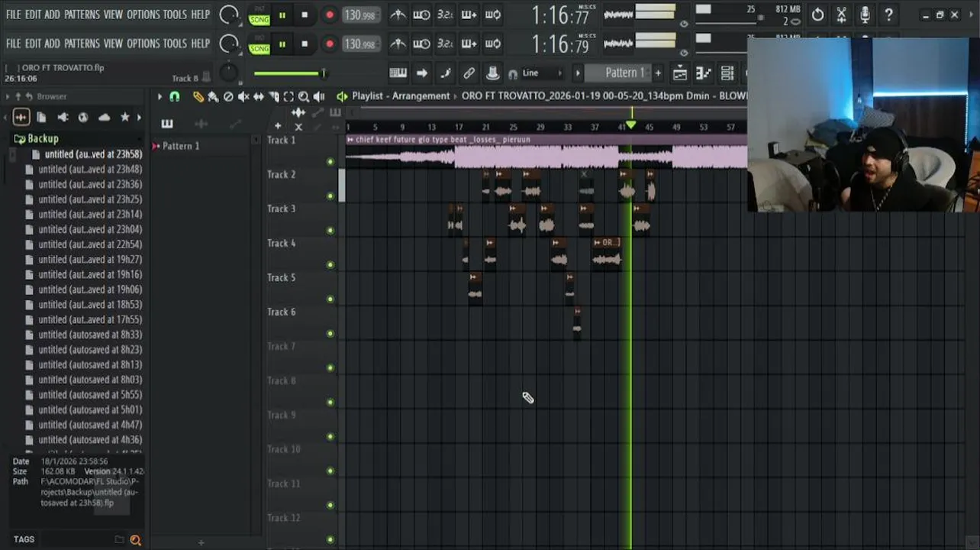
Task: Select the Draw pencil tool in playlist toolbar
Action: pos(198,96)
